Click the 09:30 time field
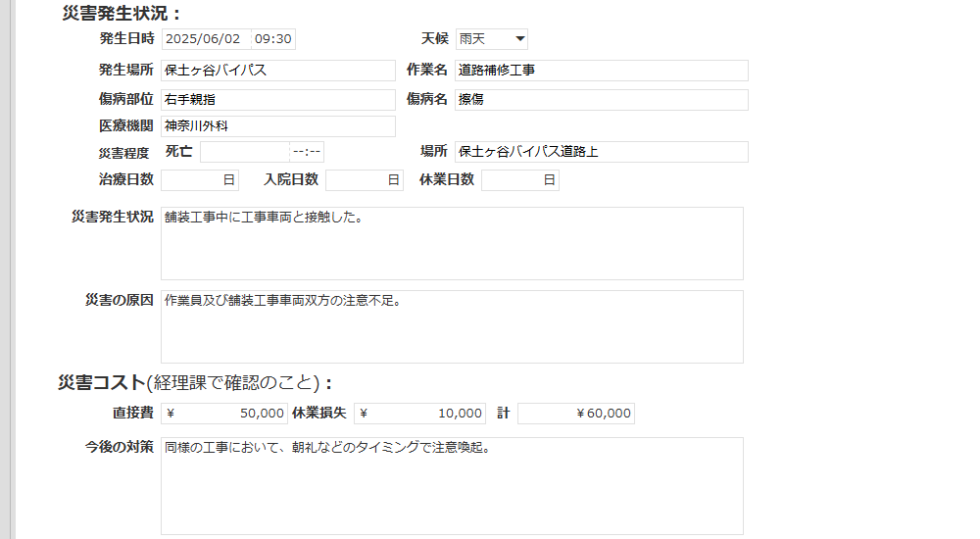 pos(272,39)
